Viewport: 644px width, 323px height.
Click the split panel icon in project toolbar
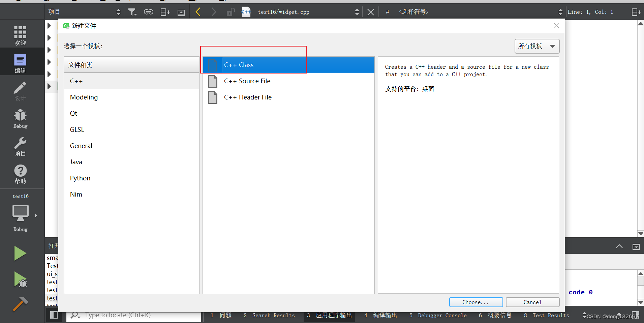(165, 12)
